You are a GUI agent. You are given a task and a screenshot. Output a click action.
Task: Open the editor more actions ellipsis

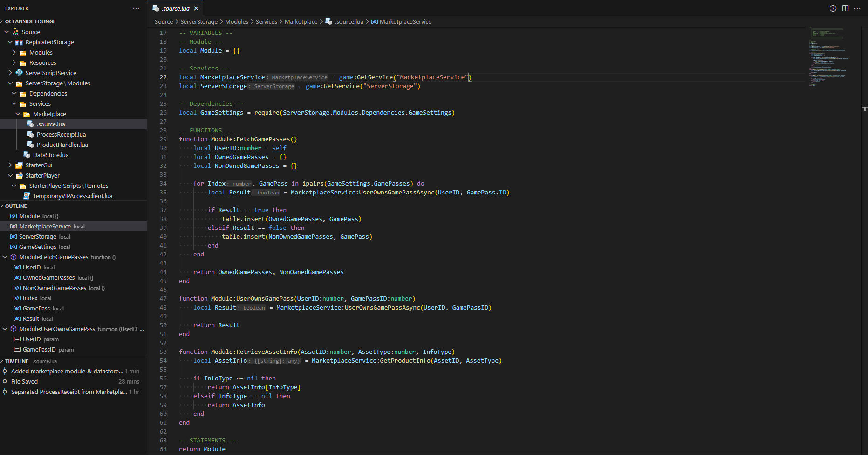(x=857, y=8)
